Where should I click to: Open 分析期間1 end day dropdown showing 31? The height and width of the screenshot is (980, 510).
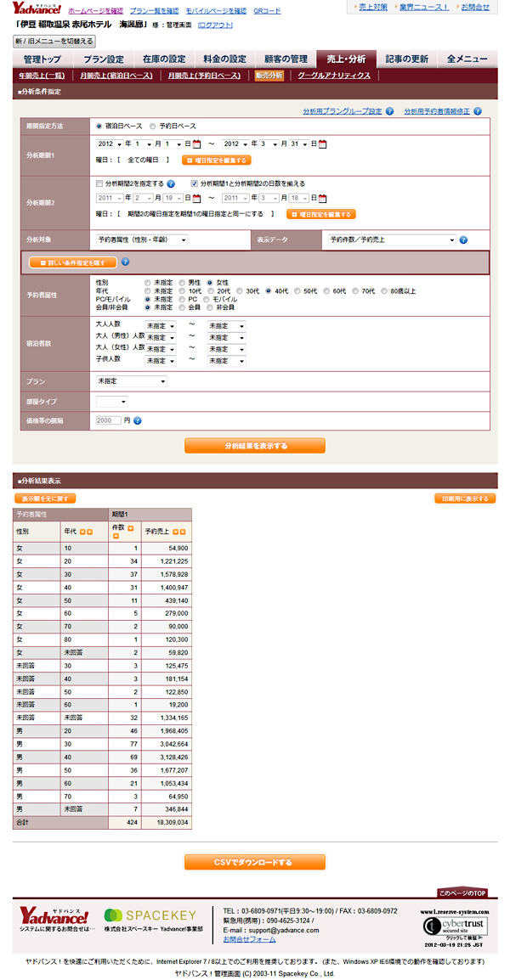point(299,144)
